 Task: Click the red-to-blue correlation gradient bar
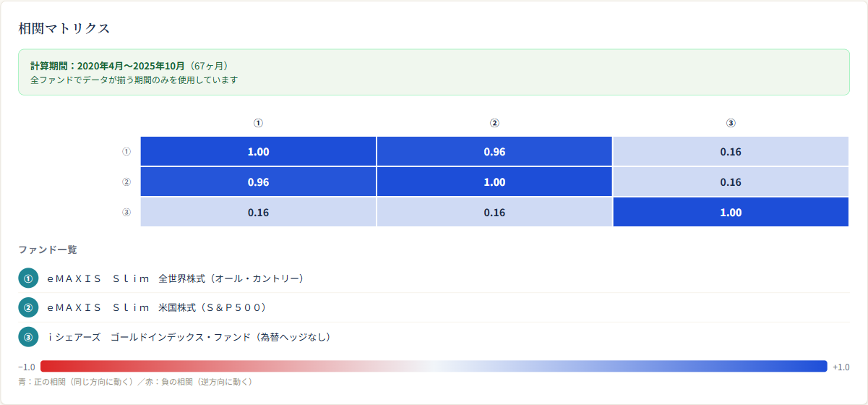(x=434, y=366)
